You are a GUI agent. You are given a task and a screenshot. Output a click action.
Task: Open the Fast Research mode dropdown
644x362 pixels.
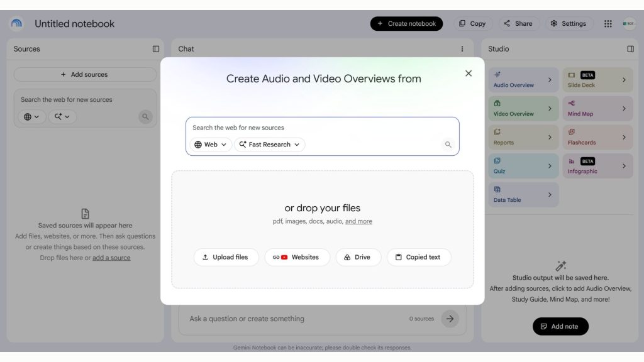269,145
